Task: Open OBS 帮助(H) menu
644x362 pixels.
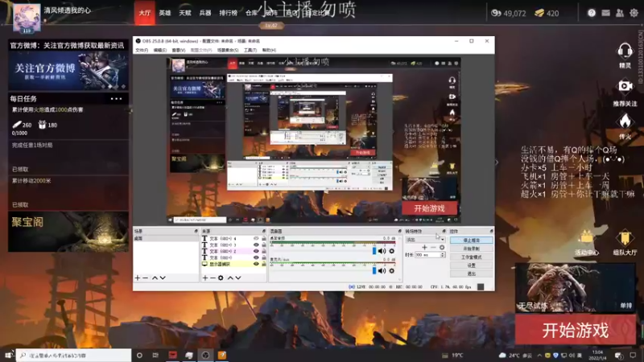Action: (269, 50)
